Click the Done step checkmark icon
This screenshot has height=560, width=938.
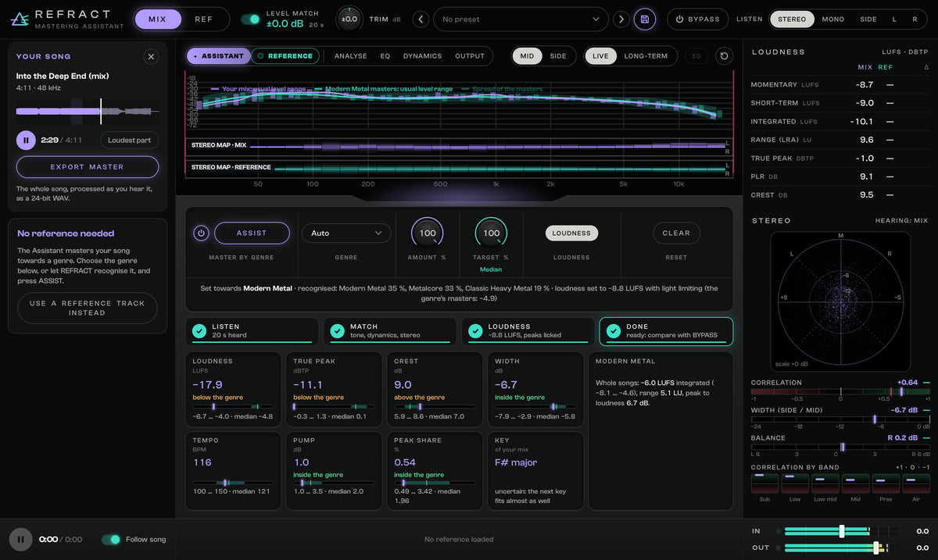click(614, 331)
